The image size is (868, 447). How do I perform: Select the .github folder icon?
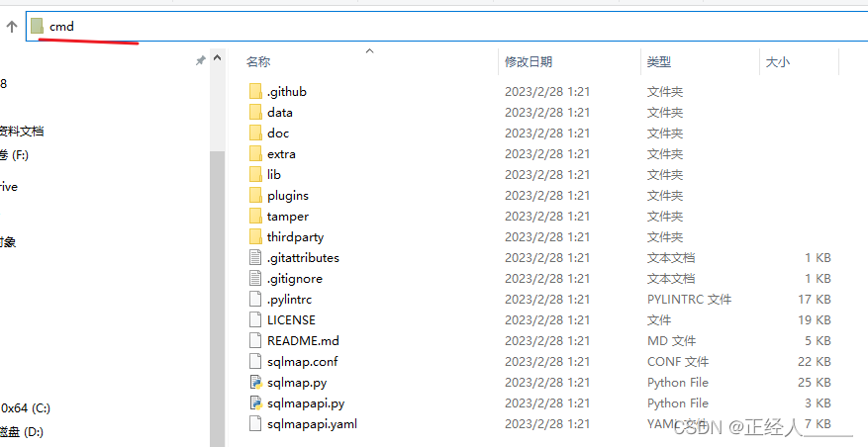tap(255, 92)
